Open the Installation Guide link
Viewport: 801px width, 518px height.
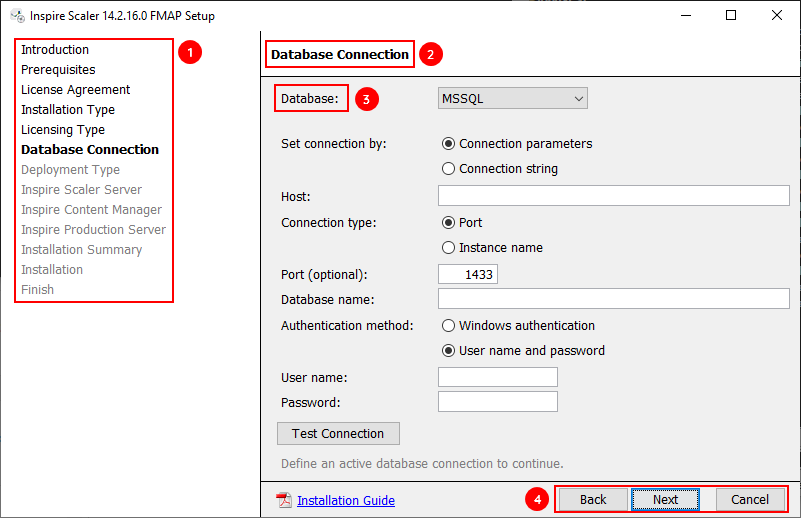click(346, 501)
